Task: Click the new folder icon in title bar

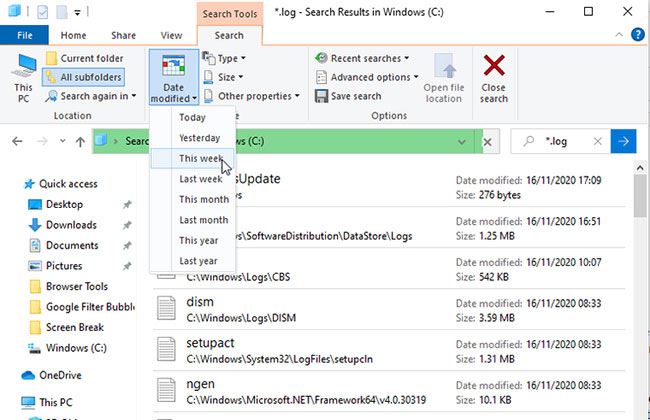Action: [x=62, y=12]
